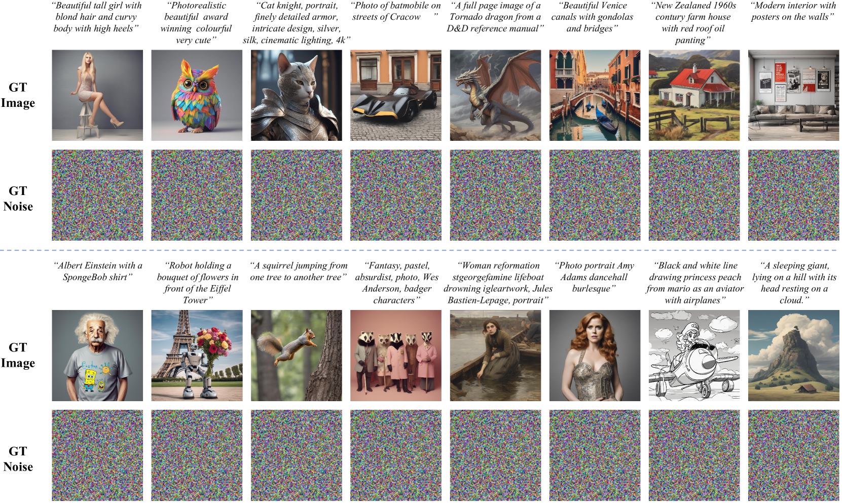Click the GT Image label beside the blond girl photo
The height and width of the screenshot is (504, 842).
pyautogui.click(x=18, y=95)
